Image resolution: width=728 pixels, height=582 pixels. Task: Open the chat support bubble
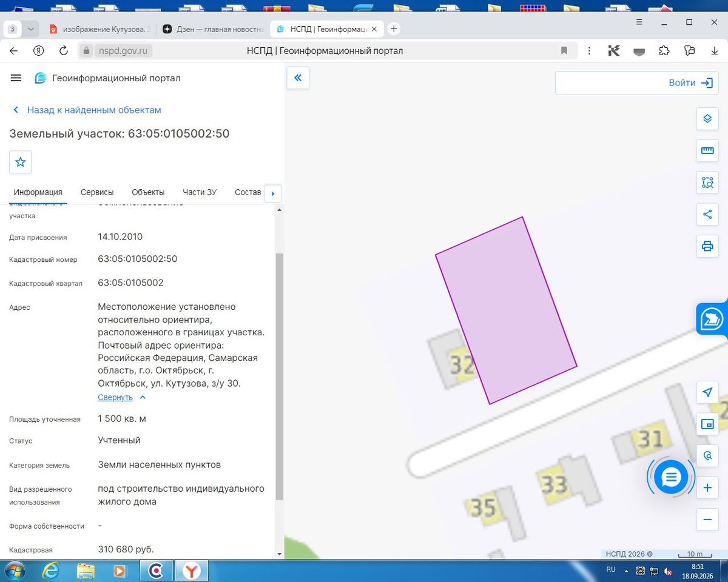(x=670, y=477)
